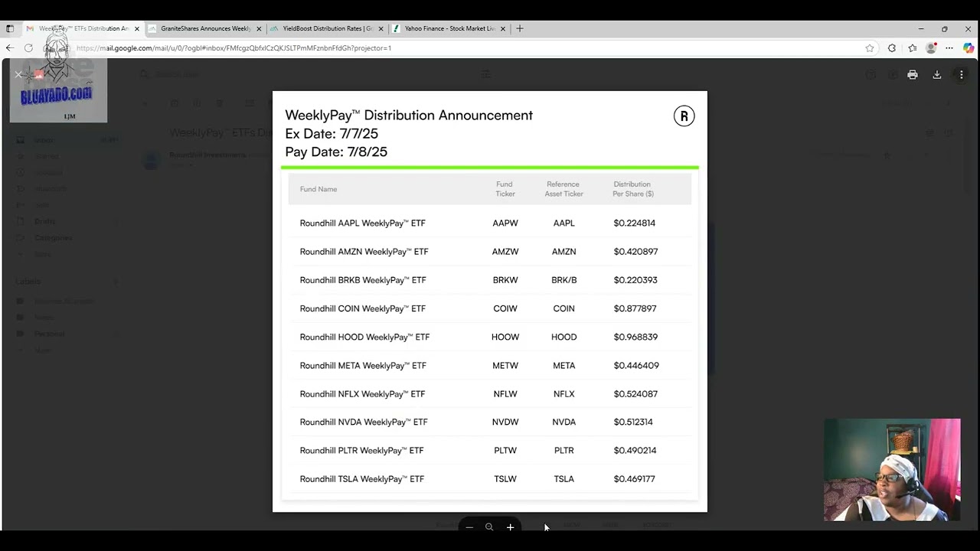This screenshot has height=551, width=980.
Task: Reset zoom with the magnifier icon
Action: pyautogui.click(x=489, y=527)
